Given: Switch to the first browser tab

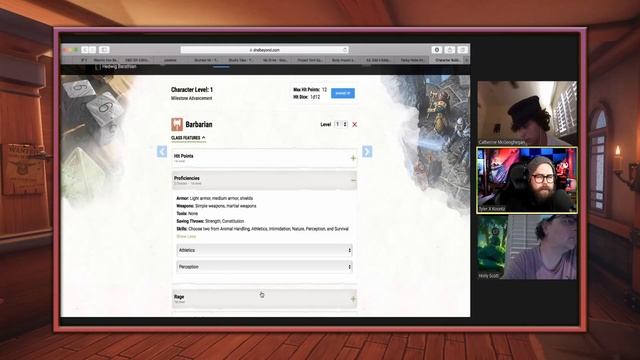Looking at the screenshot, I should coord(84,60).
